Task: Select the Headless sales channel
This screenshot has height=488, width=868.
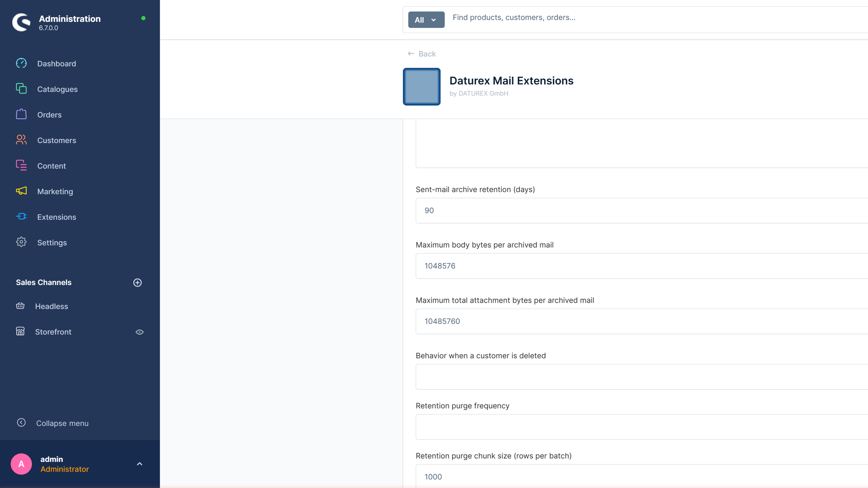Action: click(x=52, y=306)
